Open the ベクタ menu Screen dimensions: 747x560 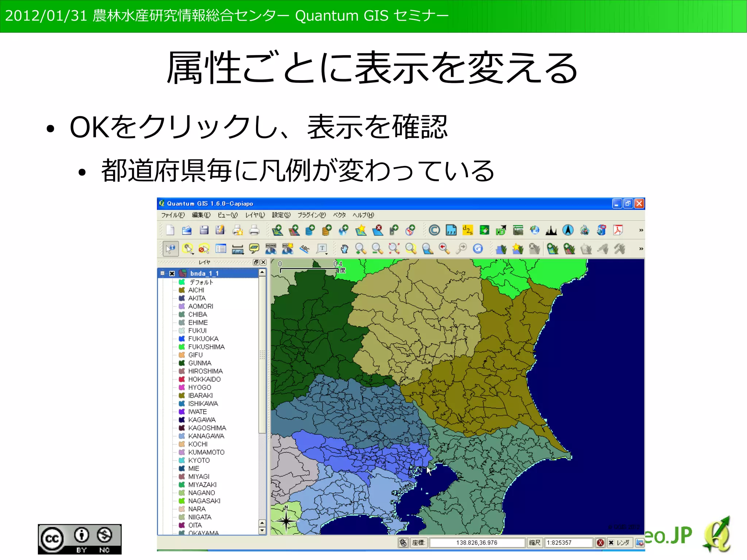tap(339, 215)
